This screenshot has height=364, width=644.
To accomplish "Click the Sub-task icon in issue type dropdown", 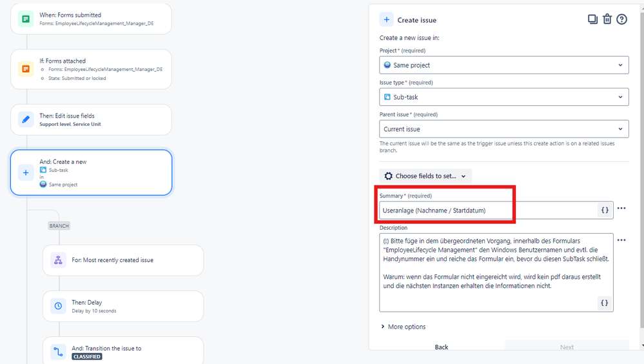I will click(387, 97).
